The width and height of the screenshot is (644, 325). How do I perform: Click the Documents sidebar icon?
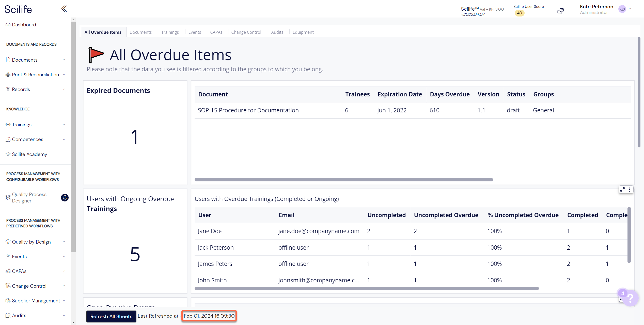(x=8, y=60)
